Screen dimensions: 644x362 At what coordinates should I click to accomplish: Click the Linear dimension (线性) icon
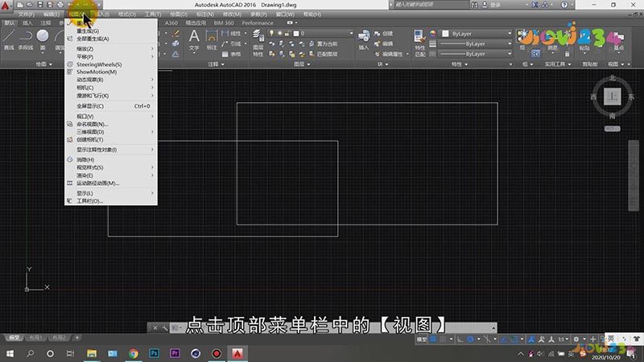coord(225,33)
